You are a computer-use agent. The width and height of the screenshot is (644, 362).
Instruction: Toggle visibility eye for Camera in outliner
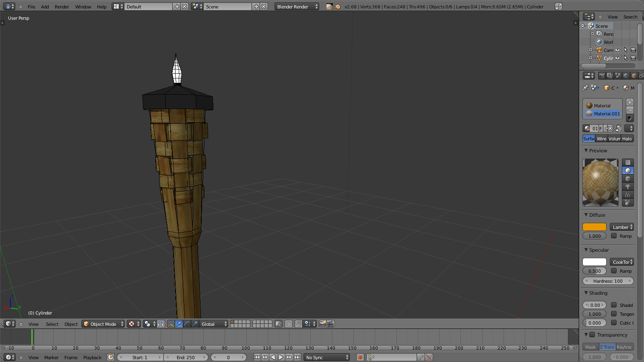617,50
